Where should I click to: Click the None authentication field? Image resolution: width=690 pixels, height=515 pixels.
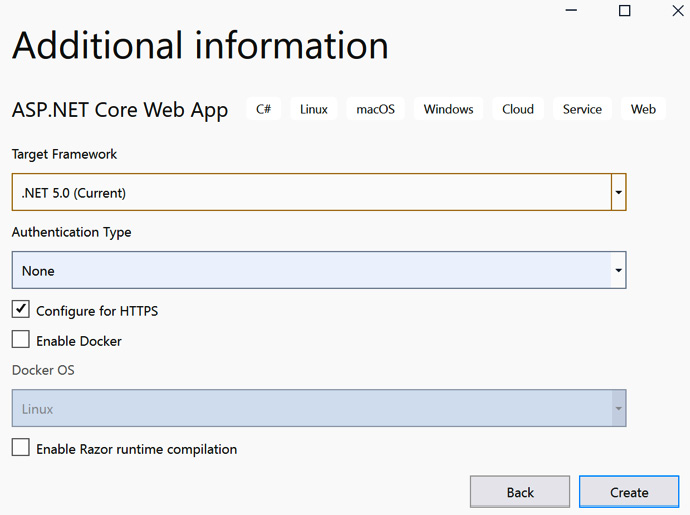pos(319,270)
